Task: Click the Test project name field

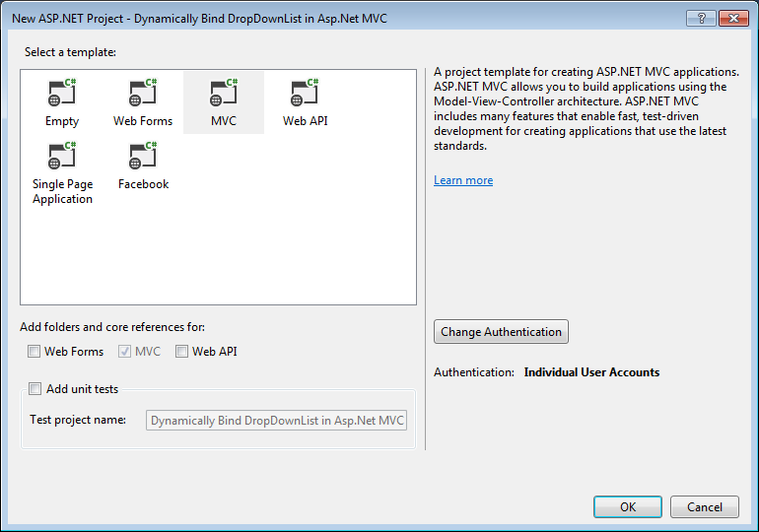Action: pos(276,421)
